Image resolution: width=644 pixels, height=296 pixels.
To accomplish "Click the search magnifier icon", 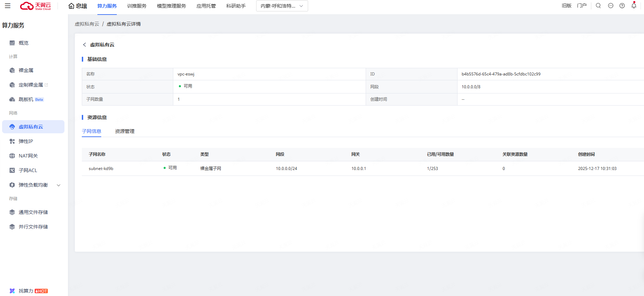I will [x=598, y=6].
